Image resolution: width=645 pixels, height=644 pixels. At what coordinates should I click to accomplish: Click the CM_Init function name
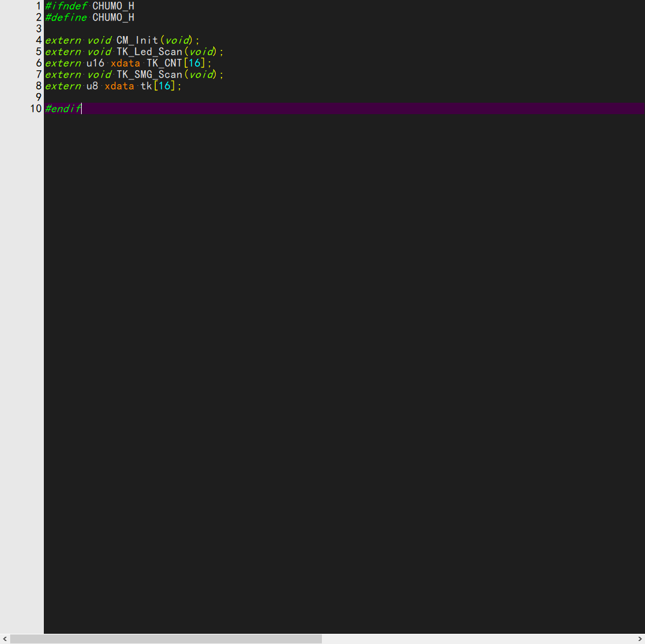[137, 40]
